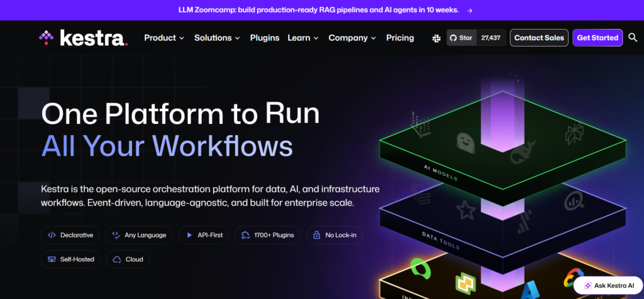This screenshot has height=299, width=644.
Task: Click the sparkle icon in Ask Kestra AI
Action: pyautogui.click(x=588, y=285)
